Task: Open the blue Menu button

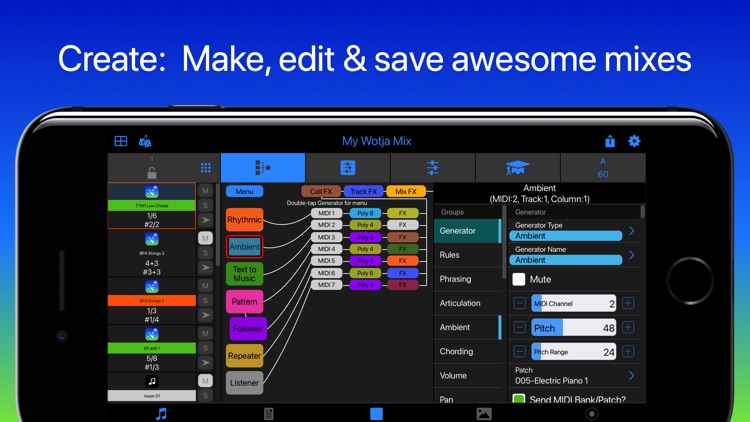Action: 244,191
